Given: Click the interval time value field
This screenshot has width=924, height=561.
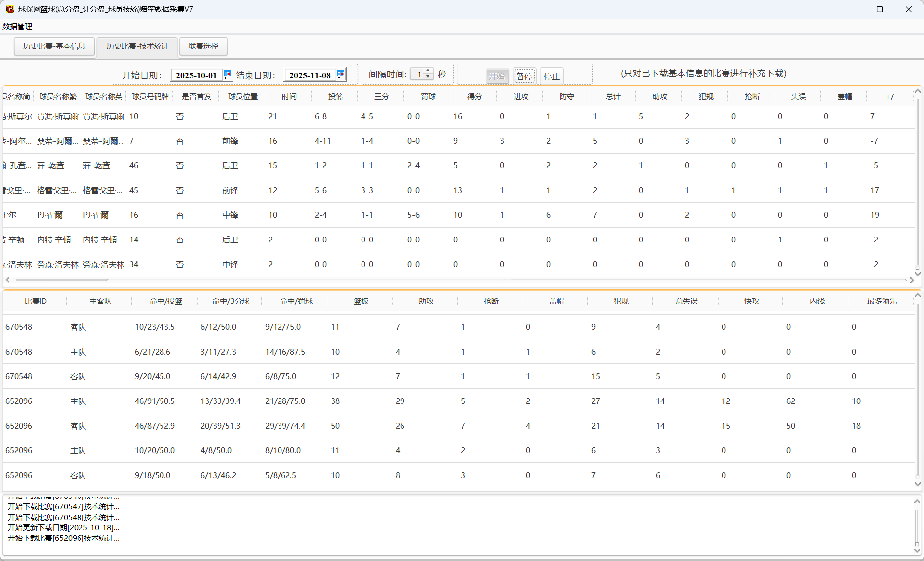Looking at the screenshot, I should tap(418, 74).
